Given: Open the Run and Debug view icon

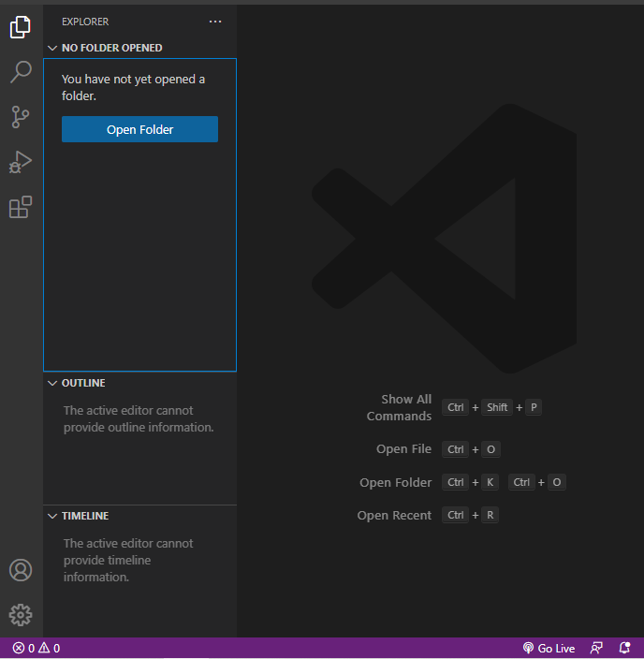Looking at the screenshot, I should (x=21, y=162).
